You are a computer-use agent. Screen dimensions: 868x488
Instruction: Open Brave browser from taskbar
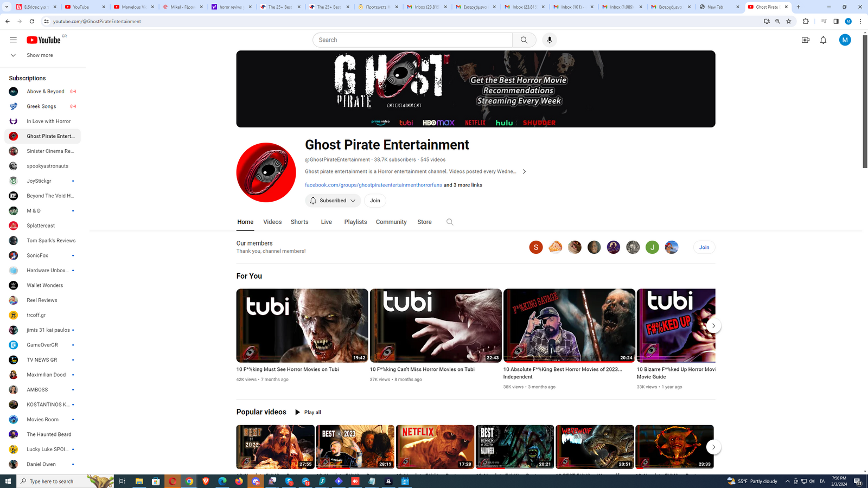[x=206, y=481]
